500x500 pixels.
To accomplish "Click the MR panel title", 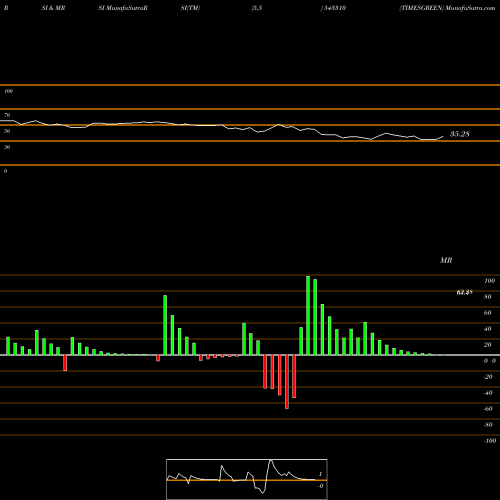I will coord(446,260).
